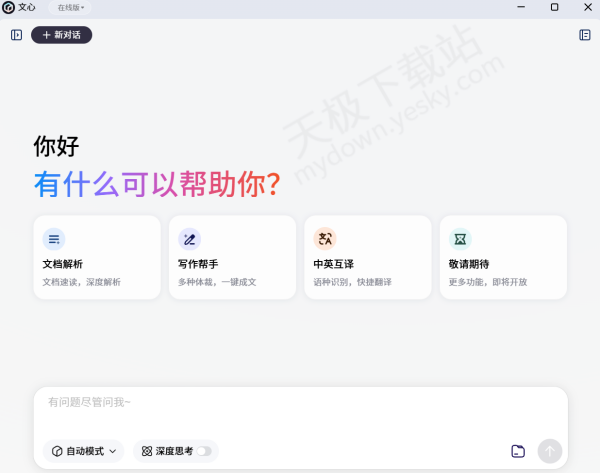Click the 文档解析 document icon
The height and width of the screenshot is (473, 600).
click(54, 239)
